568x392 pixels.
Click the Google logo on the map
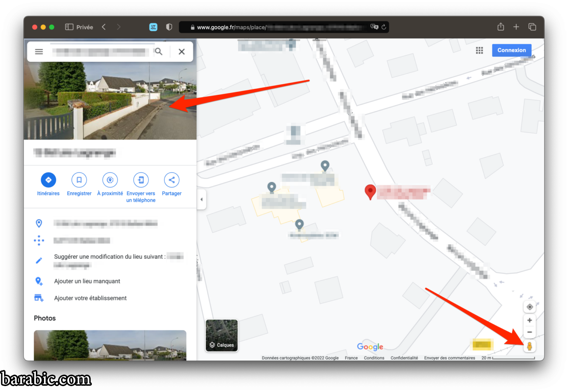[370, 347]
